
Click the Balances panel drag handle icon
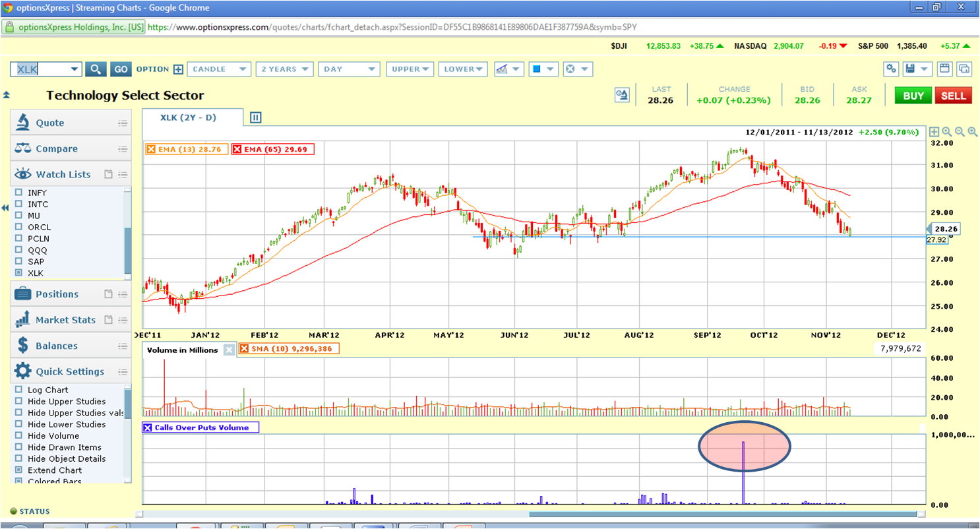[x=123, y=346]
